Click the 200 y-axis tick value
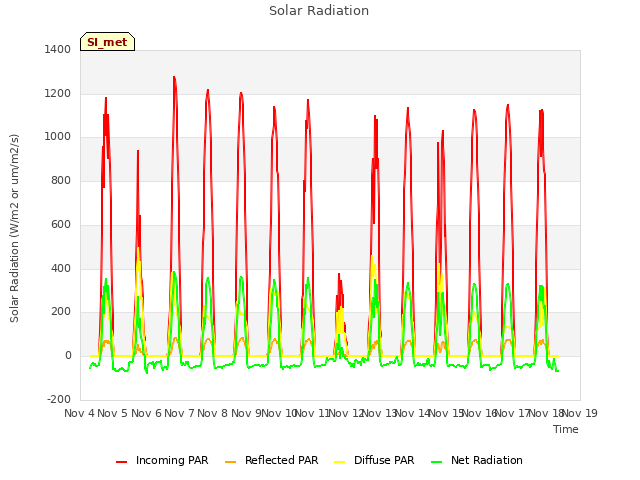This screenshot has height=480, width=640. pyautogui.click(x=61, y=312)
